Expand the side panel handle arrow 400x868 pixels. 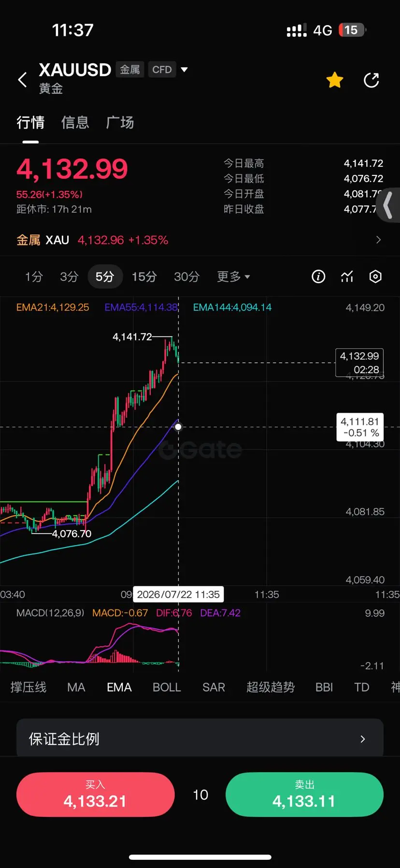388,205
